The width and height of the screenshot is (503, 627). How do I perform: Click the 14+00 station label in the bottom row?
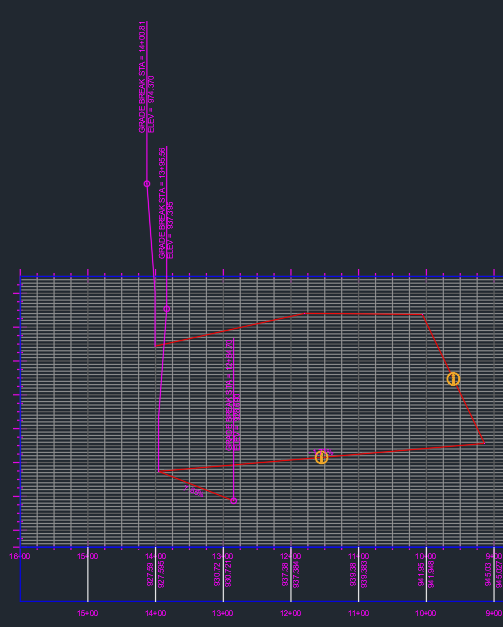156,613
